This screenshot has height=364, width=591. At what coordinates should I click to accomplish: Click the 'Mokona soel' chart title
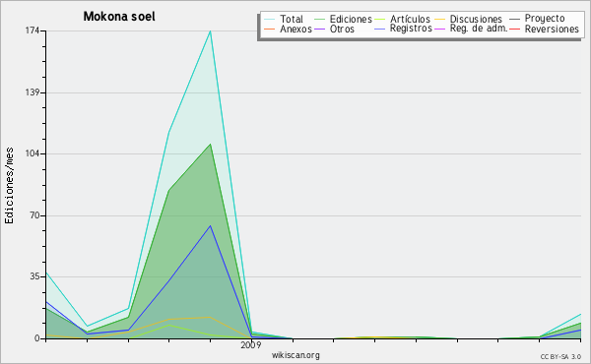119,17
